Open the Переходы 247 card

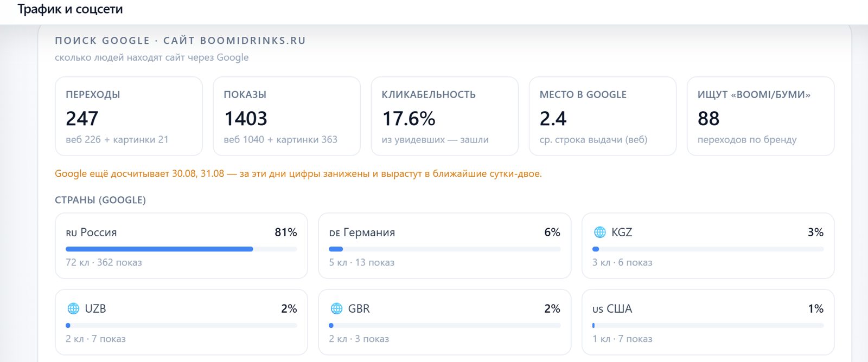(x=129, y=117)
